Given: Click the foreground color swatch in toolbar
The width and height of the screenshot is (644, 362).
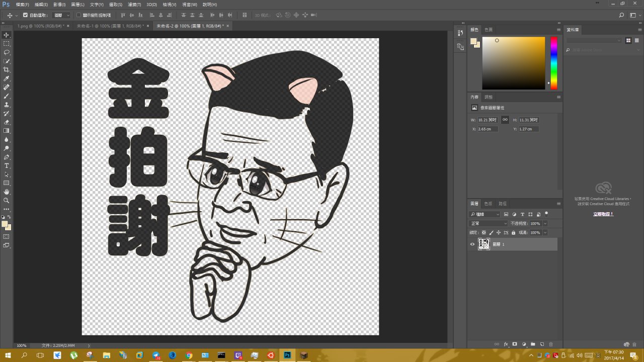Looking at the screenshot, I should point(5,224).
